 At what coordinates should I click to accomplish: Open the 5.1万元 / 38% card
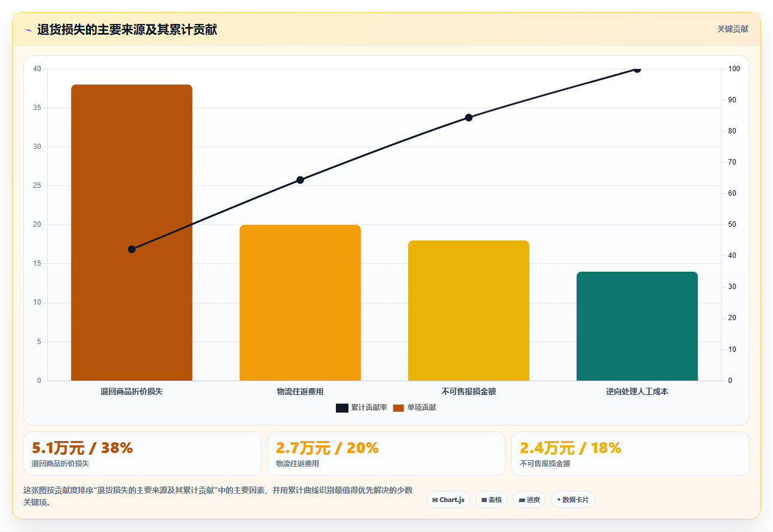(x=143, y=454)
